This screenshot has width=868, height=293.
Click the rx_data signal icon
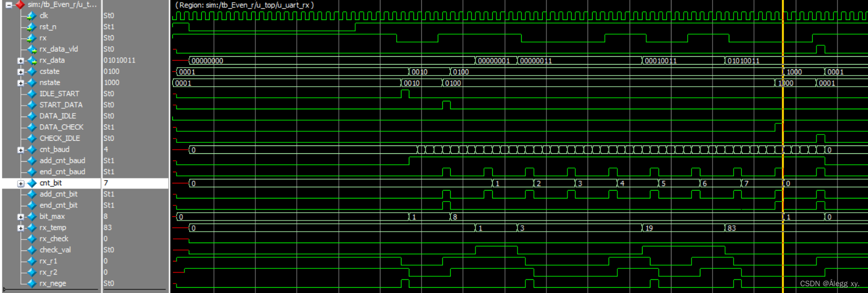tap(32, 60)
